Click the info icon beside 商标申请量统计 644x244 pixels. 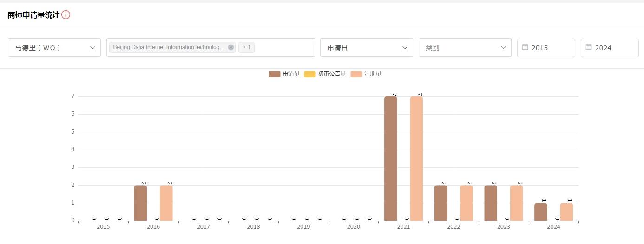66,15
